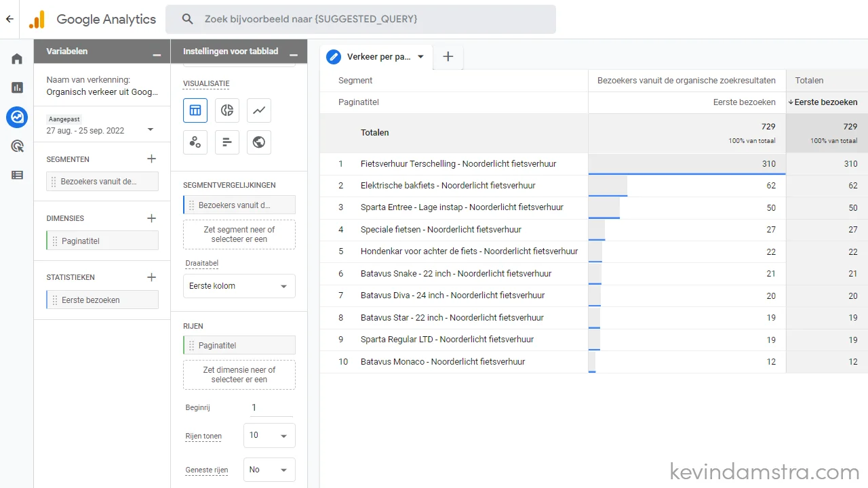The height and width of the screenshot is (488, 868).
Task: Edit the exploration name Organisch verkeer uit Goog...
Action: (102, 92)
